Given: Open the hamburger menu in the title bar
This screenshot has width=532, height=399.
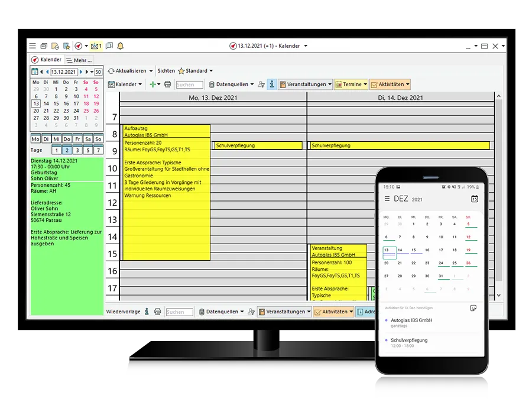Looking at the screenshot, I should point(33,46).
